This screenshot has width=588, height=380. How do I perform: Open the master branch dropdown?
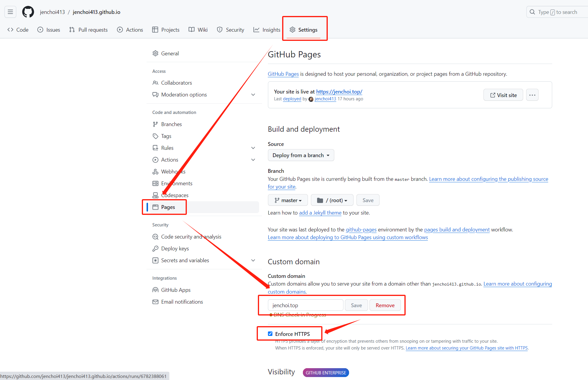click(288, 200)
